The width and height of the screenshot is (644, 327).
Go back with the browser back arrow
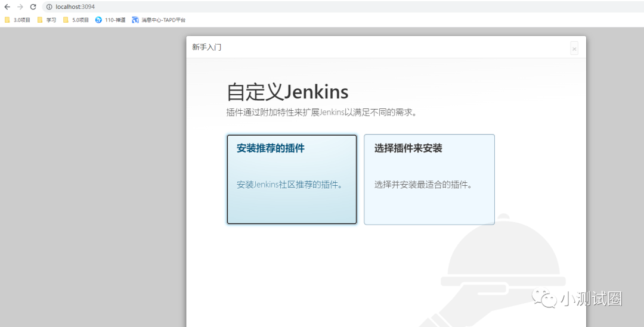pyautogui.click(x=7, y=7)
